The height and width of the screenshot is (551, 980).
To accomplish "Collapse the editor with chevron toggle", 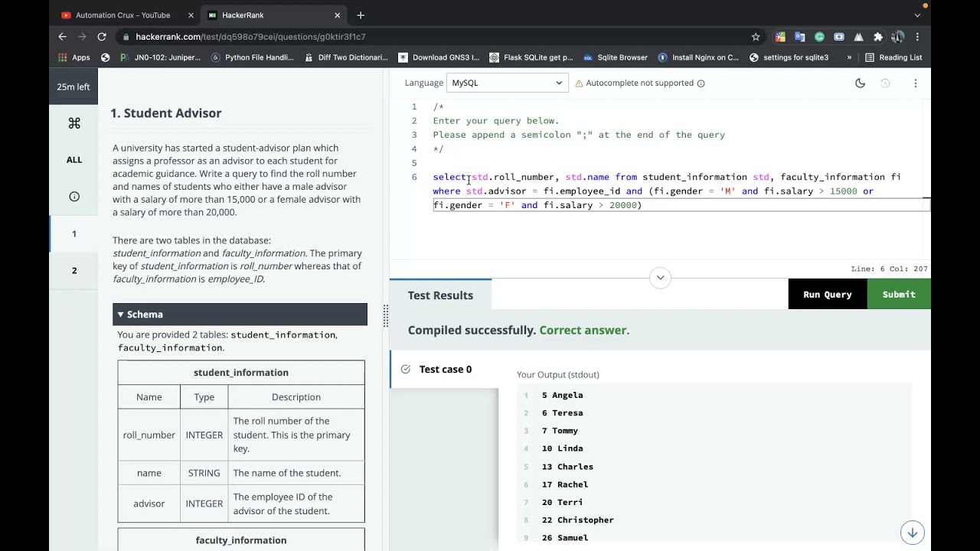I will [660, 277].
